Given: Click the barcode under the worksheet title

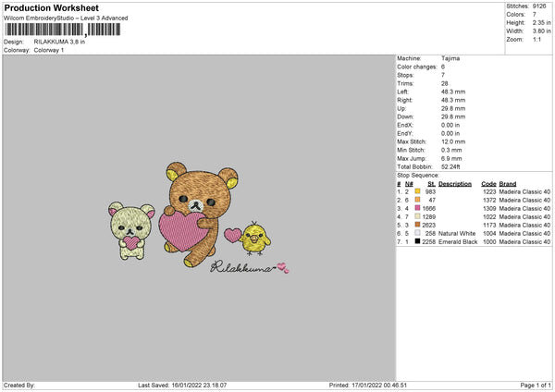Looking at the screenshot, I should pos(63,30).
